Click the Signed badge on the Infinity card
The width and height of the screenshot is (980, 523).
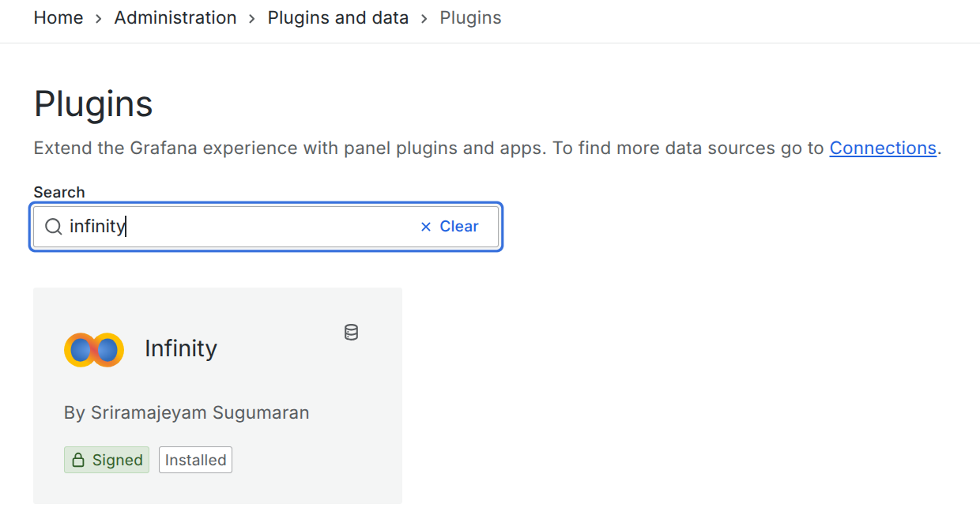107,460
